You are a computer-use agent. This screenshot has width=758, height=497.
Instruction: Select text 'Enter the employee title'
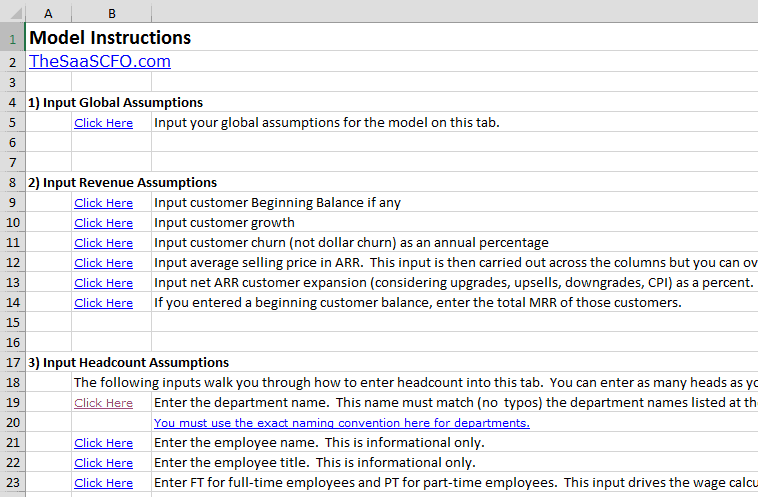(x=231, y=463)
